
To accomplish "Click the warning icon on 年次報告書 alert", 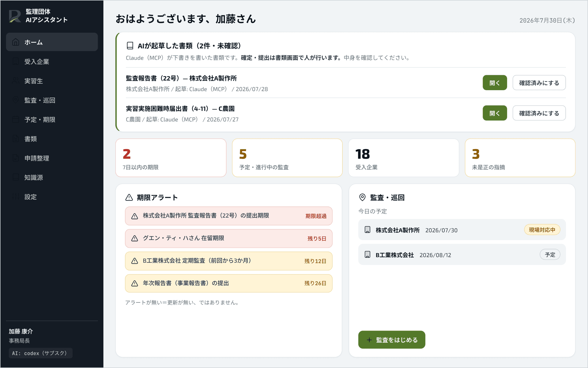I will (x=134, y=283).
